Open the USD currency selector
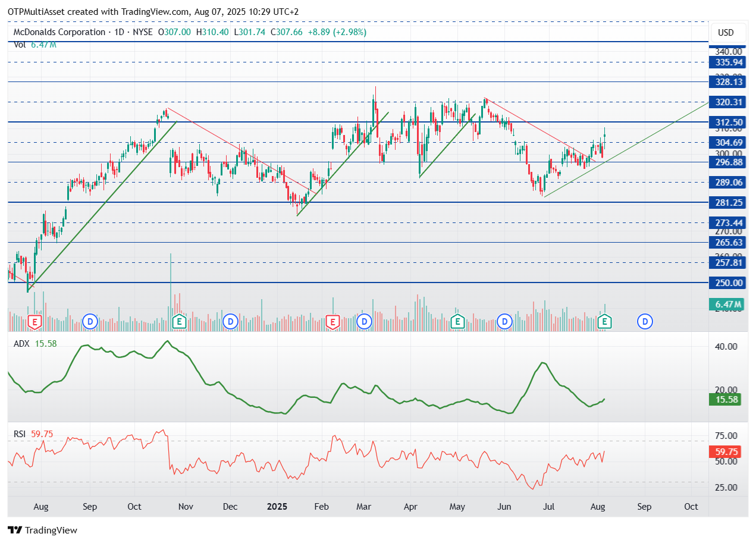756x543 pixels. point(726,33)
